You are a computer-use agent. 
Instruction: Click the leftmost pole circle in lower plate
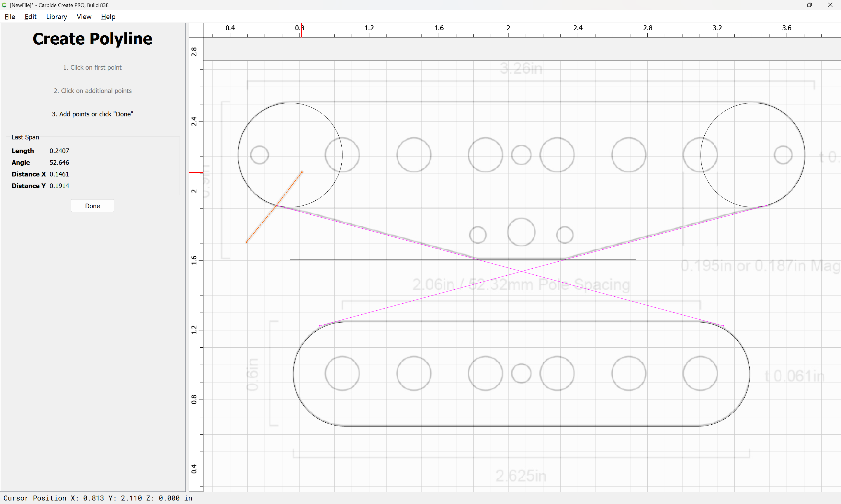[x=342, y=374]
